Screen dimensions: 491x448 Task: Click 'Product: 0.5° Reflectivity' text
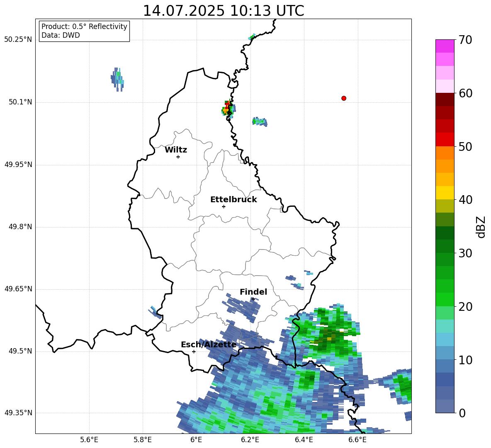coord(84,27)
